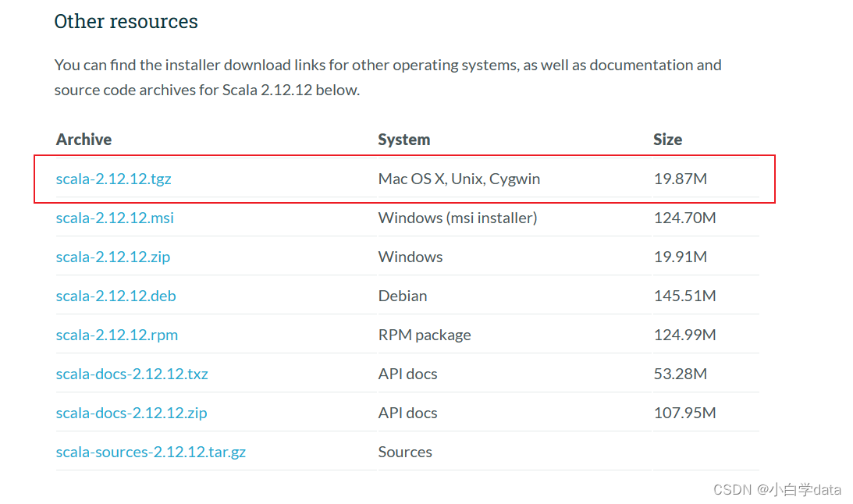Select the Scala 2.12.12 description paragraph
Image resolution: width=853 pixels, height=504 pixels.
[388, 77]
